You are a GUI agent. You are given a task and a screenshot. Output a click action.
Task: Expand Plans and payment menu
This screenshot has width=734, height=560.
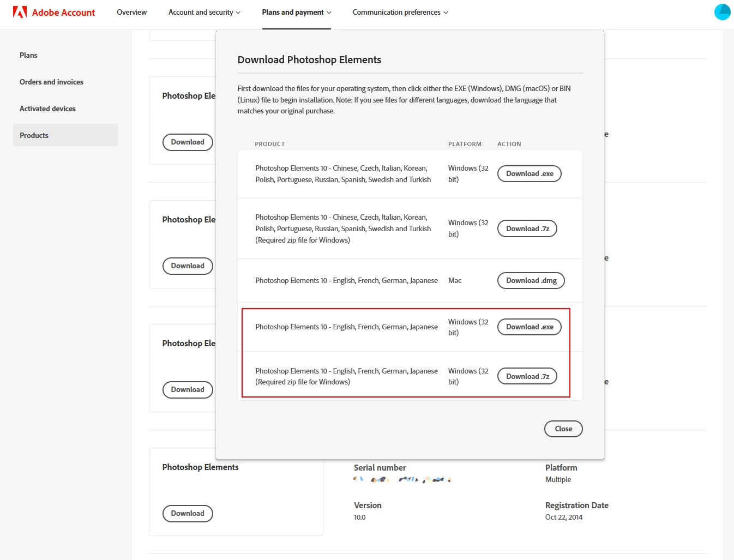296,12
